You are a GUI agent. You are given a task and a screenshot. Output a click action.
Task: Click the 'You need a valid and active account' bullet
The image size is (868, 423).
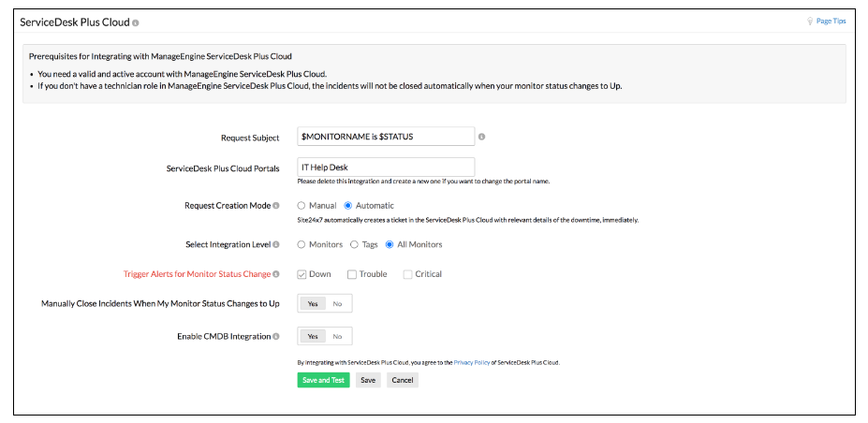click(183, 74)
